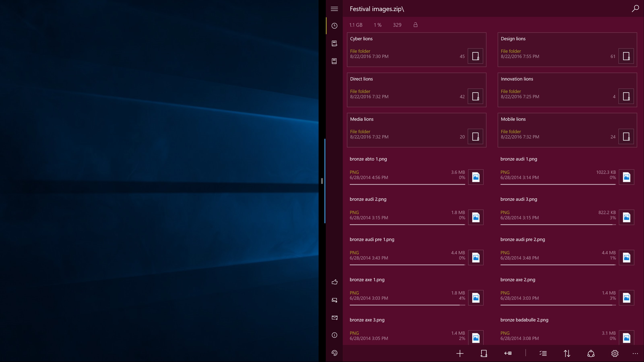Click the thumbs-up rate icon
The width and height of the screenshot is (644, 362).
[x=334, y=282]
